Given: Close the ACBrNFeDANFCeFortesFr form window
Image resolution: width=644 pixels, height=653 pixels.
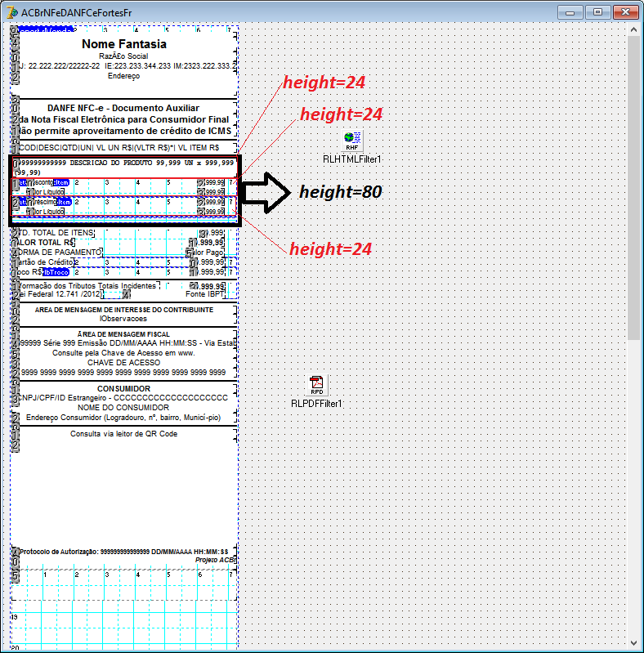Looking at the screenshot, I should coord(625,12).
